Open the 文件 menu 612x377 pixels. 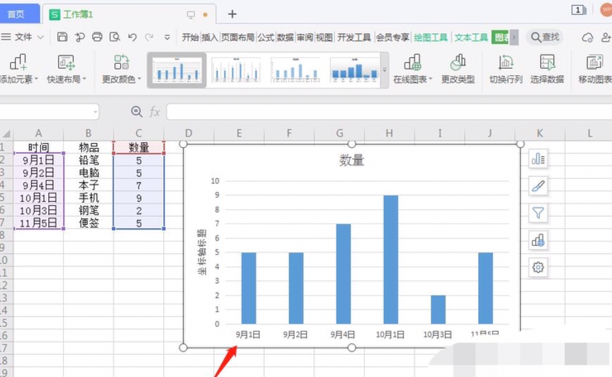pyautogui.click(x=22, y=37)
